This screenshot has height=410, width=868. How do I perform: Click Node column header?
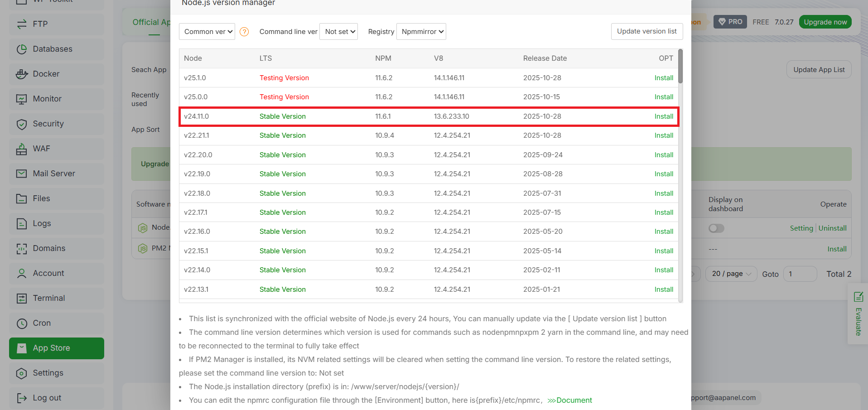(x=193, y=58)
